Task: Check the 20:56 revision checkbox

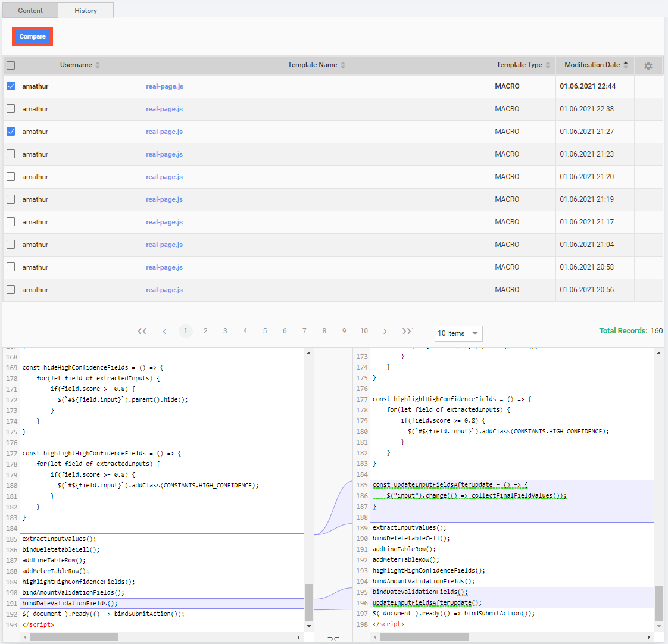Action: (x=11, y=289)
